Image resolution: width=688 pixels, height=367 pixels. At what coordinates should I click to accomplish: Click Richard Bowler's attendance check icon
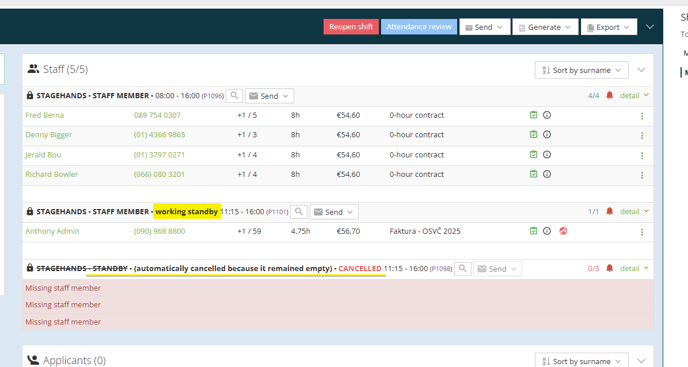pos(533,174)
